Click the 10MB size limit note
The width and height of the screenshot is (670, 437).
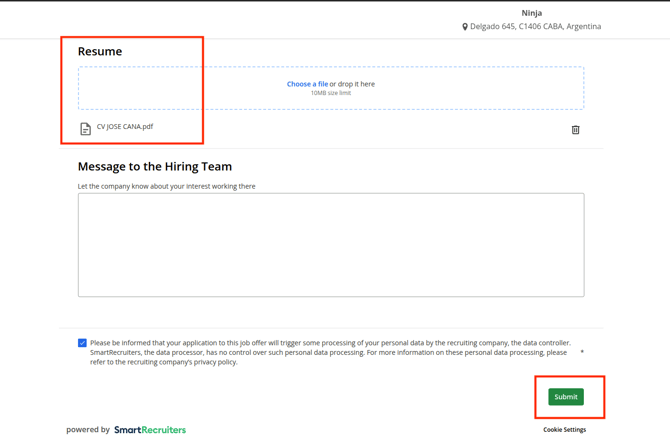click(x=330, y=93)
